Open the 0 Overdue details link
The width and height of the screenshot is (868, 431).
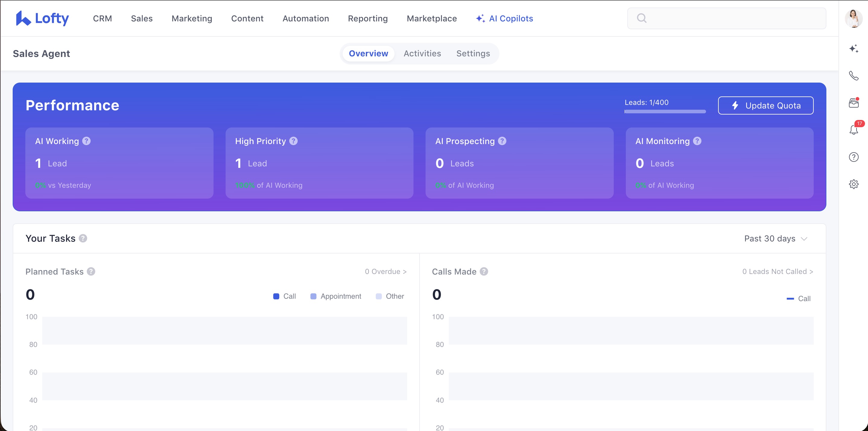tap(385, 271)
